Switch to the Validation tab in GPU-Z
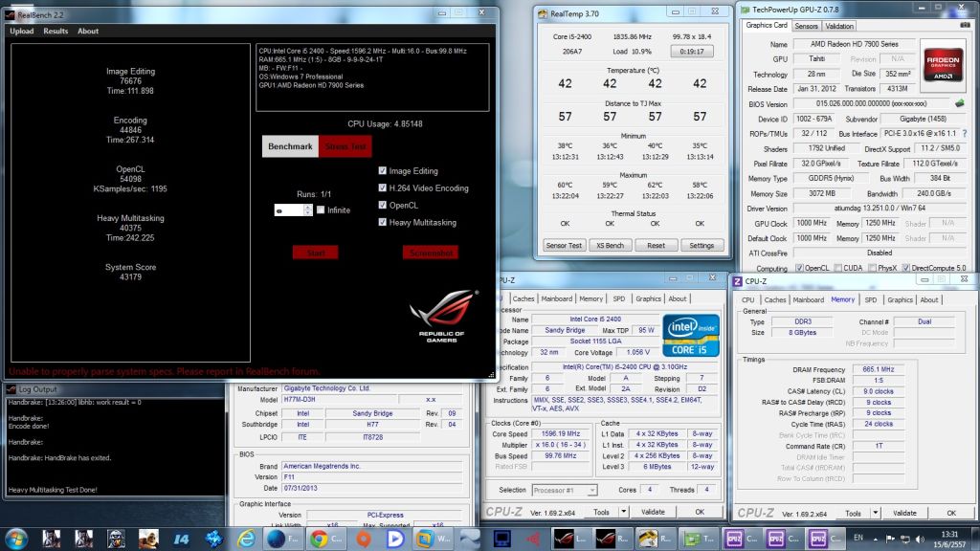The height and width of the screenshot is (551, 980). [x=838, y=26]
